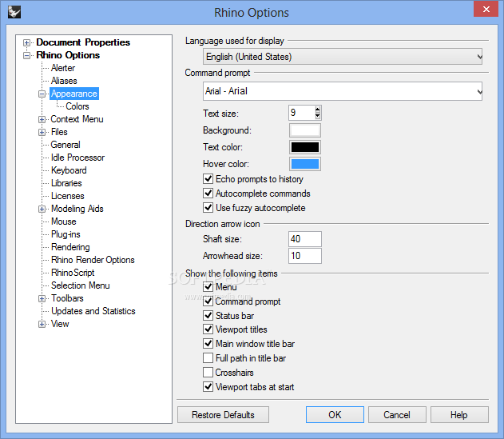Select Selection Menu tree item
This screenshot has width=504, height=439.
click(81, 285)
